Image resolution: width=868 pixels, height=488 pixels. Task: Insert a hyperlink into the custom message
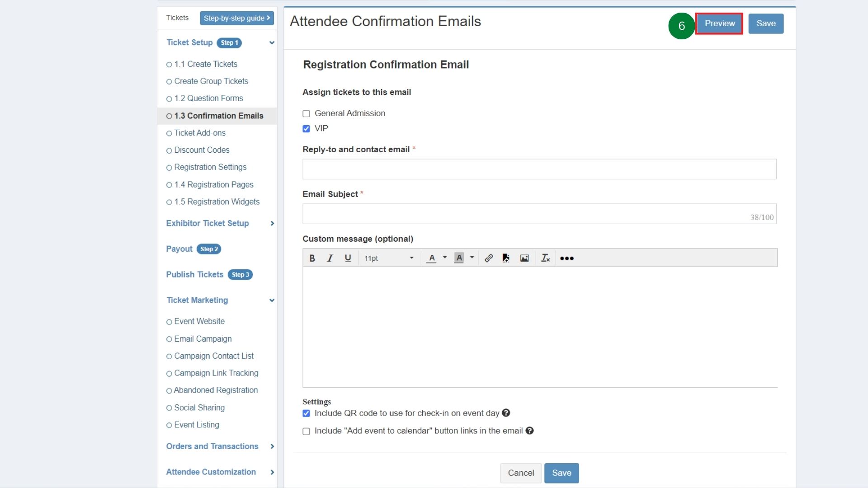489,258
